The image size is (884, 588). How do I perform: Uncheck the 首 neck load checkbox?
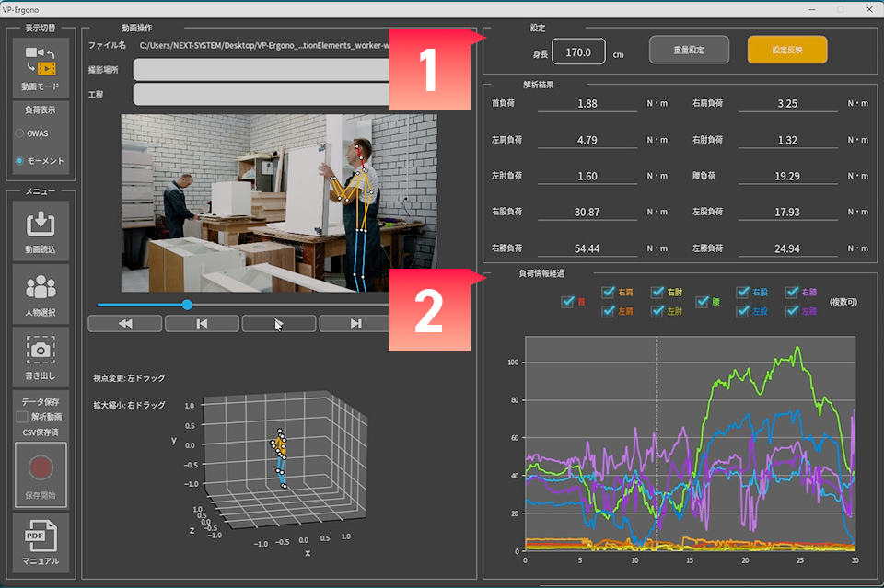(567, 301)
